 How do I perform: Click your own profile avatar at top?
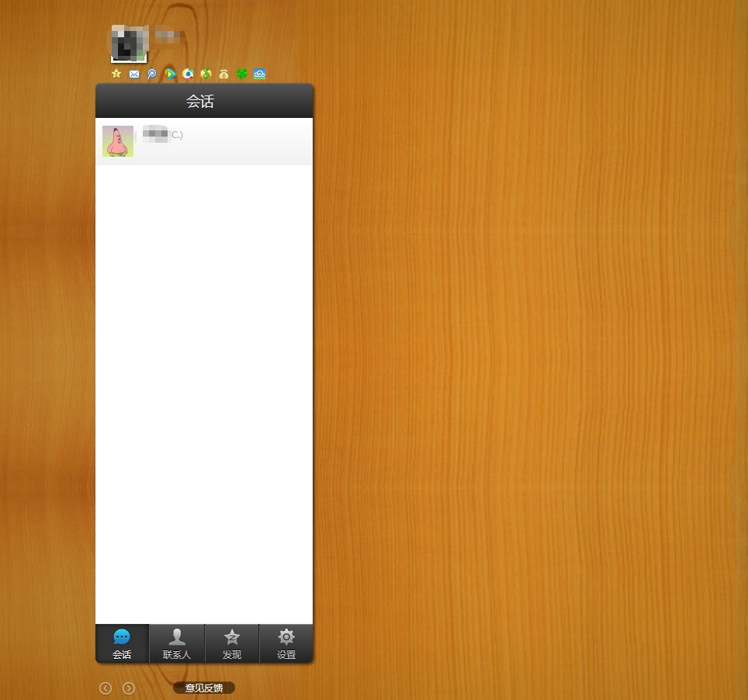[x=128, y=43]
